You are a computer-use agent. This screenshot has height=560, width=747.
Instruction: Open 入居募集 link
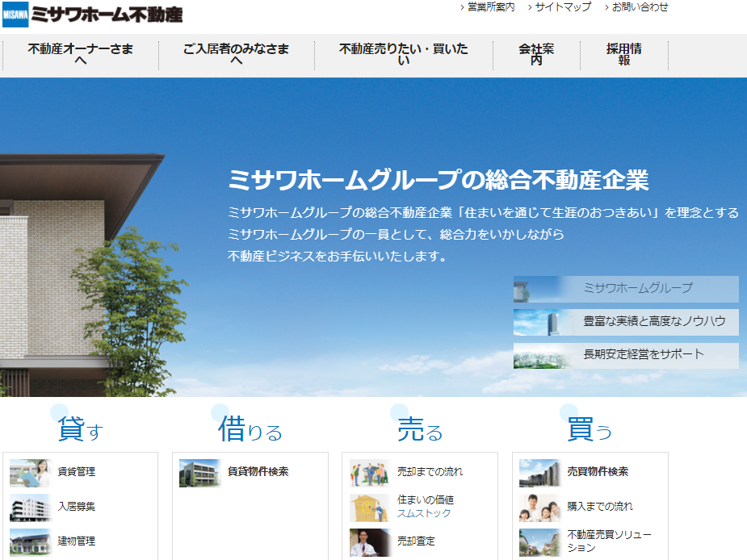[77, 506]
